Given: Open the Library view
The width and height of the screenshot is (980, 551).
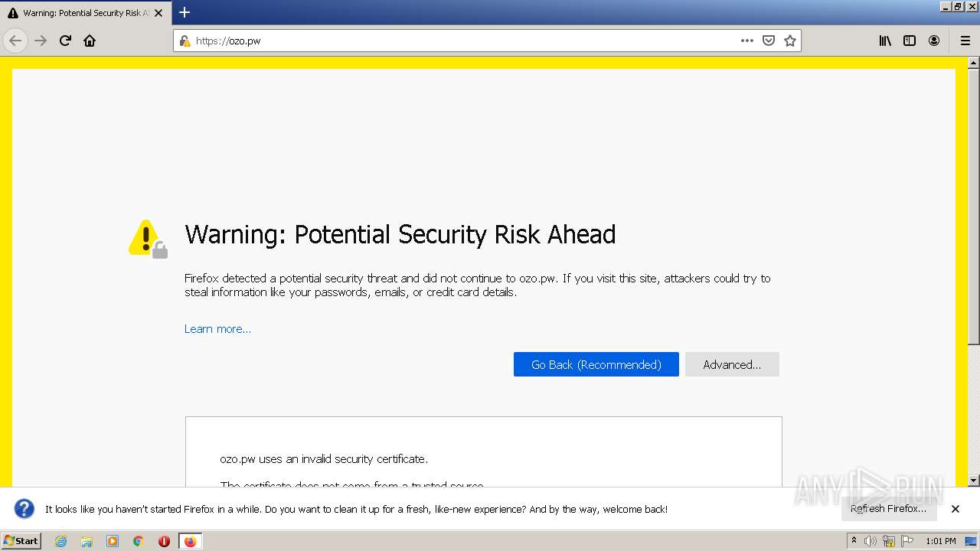Looking at the screenshot, I should (x=885, y=41).
